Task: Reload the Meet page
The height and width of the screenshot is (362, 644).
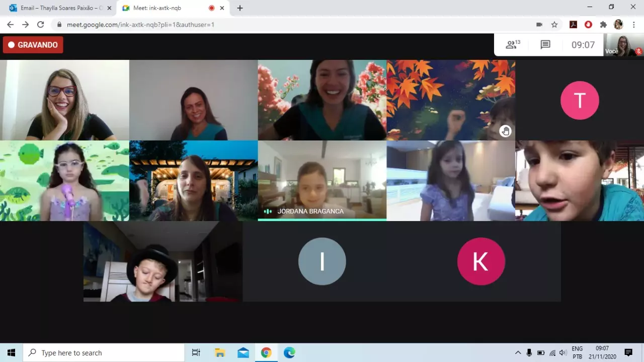Action: point(41,24)
